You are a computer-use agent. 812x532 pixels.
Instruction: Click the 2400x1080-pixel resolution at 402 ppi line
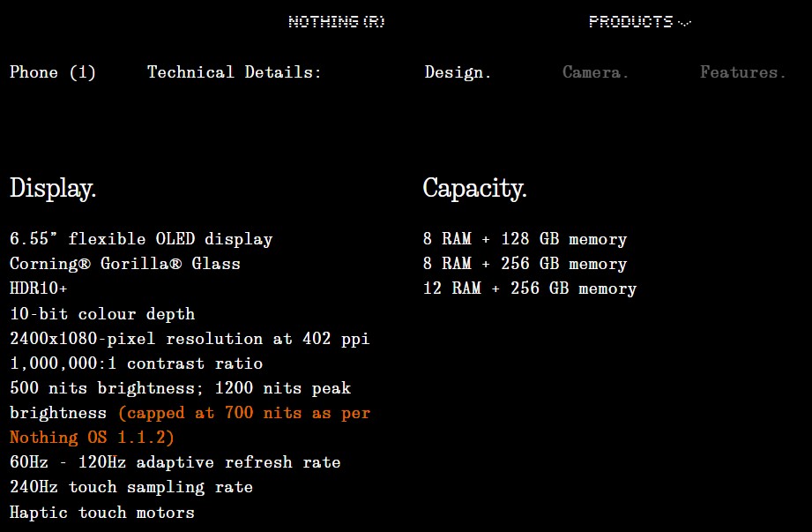[x=190, y=339]
